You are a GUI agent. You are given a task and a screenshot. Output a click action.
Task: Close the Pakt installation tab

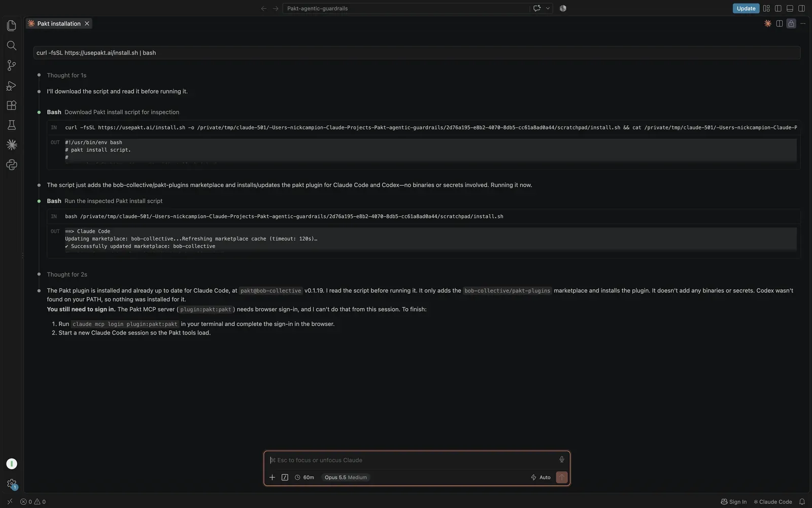coord(87,23)
